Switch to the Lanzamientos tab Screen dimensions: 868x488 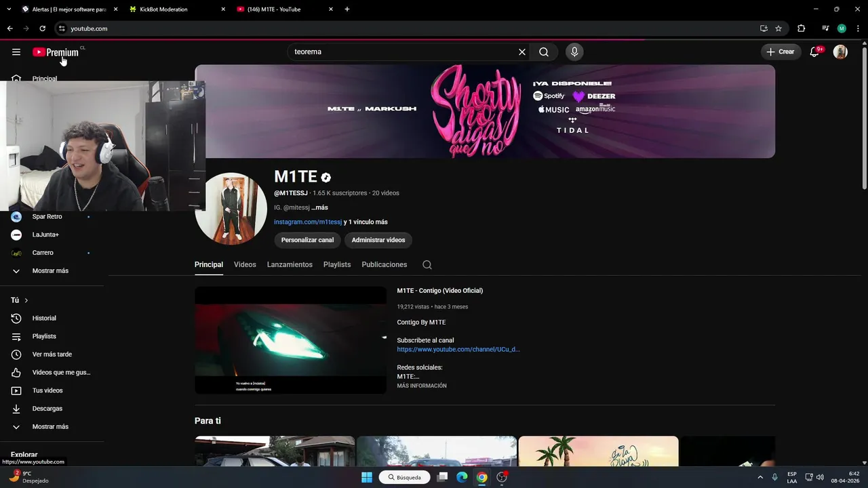tap(290, 264)
